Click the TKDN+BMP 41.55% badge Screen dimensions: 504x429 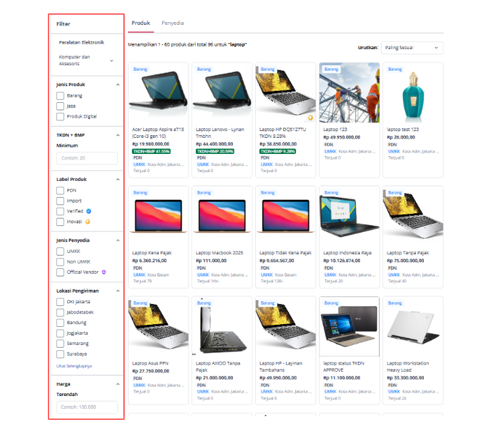[x=151, y=151]
